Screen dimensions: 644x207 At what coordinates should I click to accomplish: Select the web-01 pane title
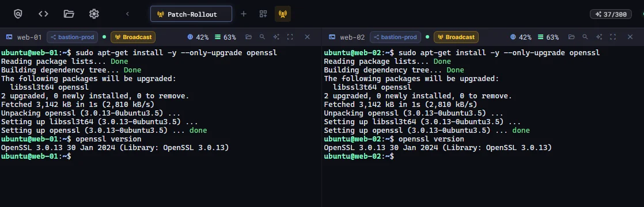click(x=29, y=37)
